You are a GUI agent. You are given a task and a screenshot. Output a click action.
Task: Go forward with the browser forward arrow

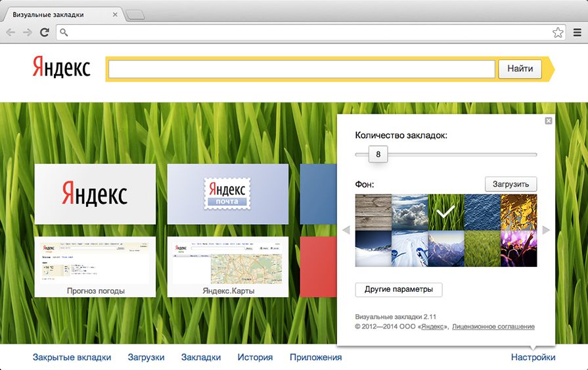pyautogui.click(x=28, y=33)
